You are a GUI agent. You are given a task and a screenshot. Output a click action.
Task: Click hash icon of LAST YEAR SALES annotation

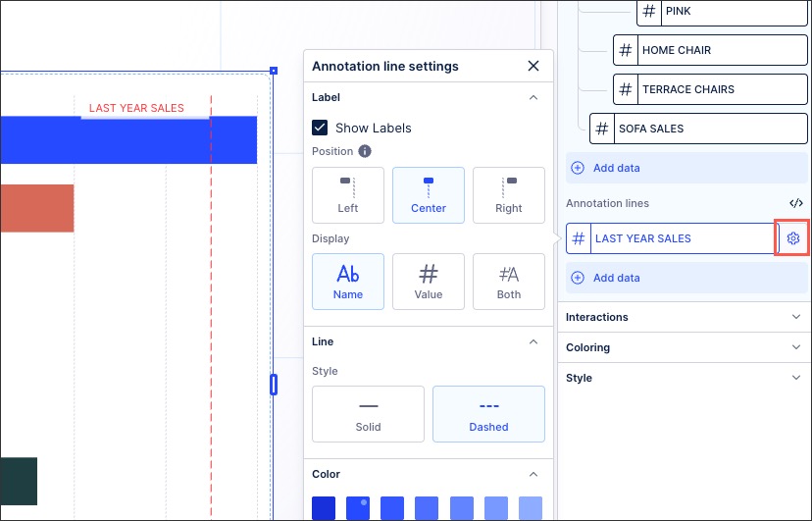[579, 238]
